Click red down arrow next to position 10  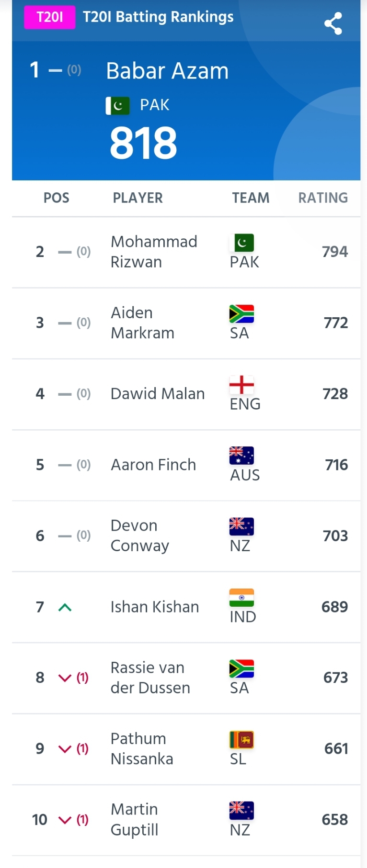(x=65, y=820)
